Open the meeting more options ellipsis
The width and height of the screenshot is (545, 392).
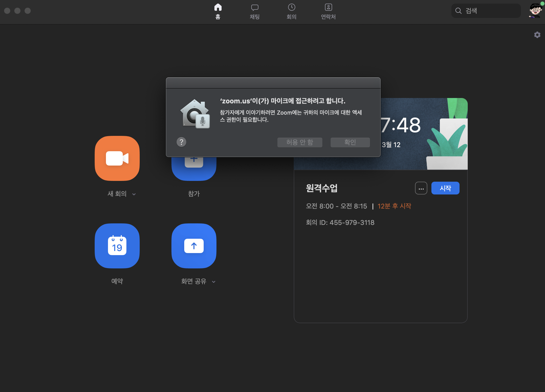coord(421,188)
